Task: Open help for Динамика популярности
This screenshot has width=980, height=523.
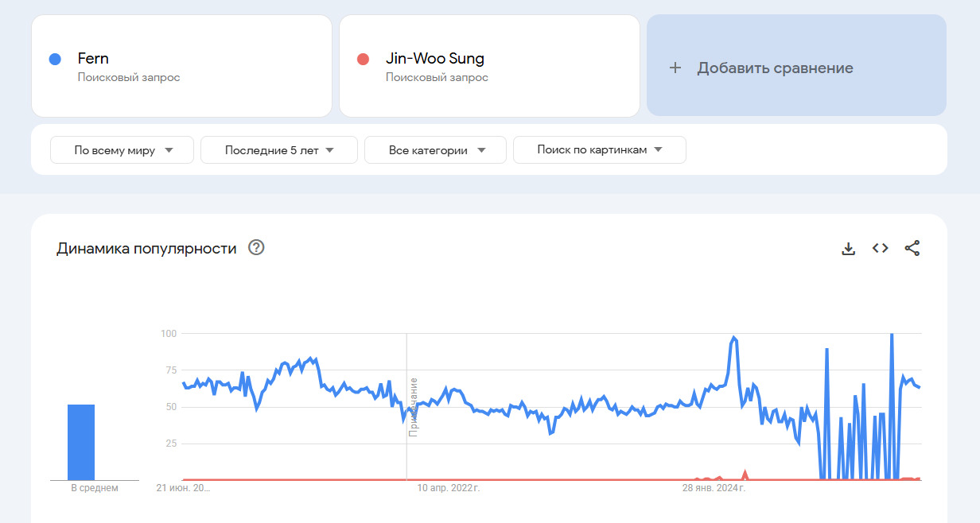Action: 256,247
